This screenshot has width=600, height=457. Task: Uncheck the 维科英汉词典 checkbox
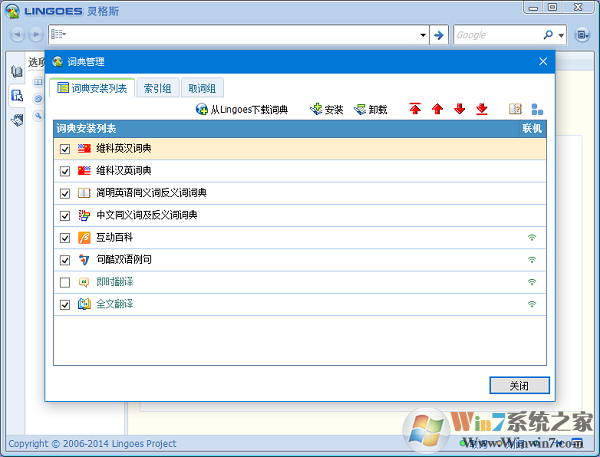click(x=65, y=149)
